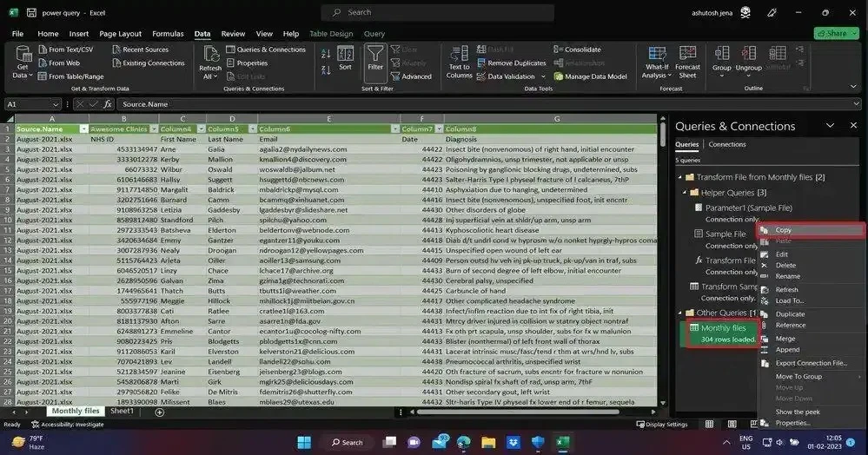868x455 pixels.
Task: Click From Text/CSV import icon
Action: [43, 49]
